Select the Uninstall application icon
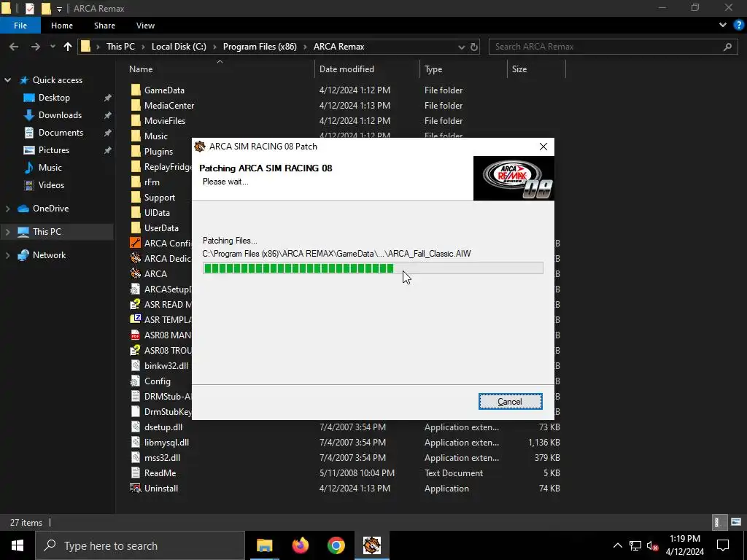Viewport: 747px width, 560px height. click(136, 488)
